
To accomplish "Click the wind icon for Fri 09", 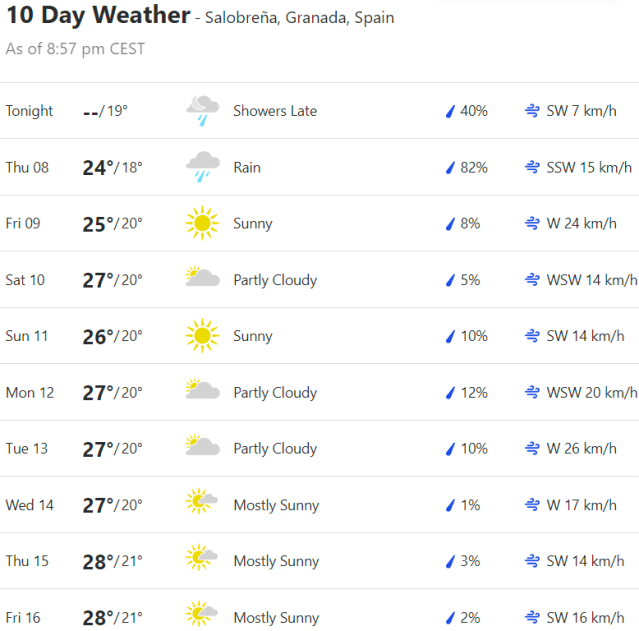I will 532,223.
